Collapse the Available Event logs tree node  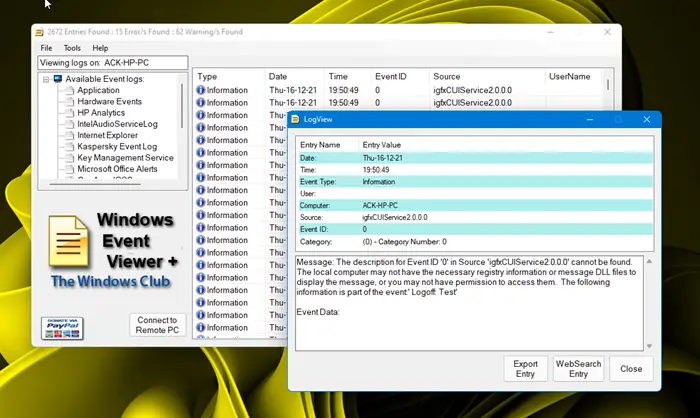pos(46,79)
